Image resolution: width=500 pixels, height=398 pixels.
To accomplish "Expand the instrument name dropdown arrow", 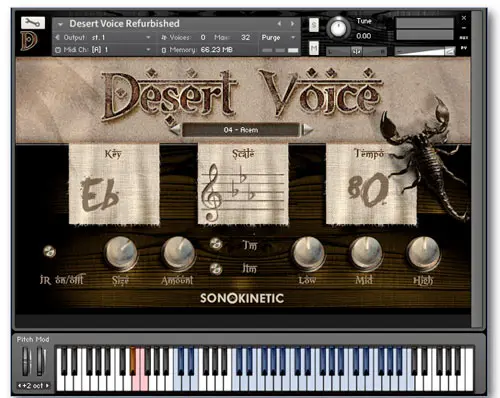I will click(x=60, y=24).
